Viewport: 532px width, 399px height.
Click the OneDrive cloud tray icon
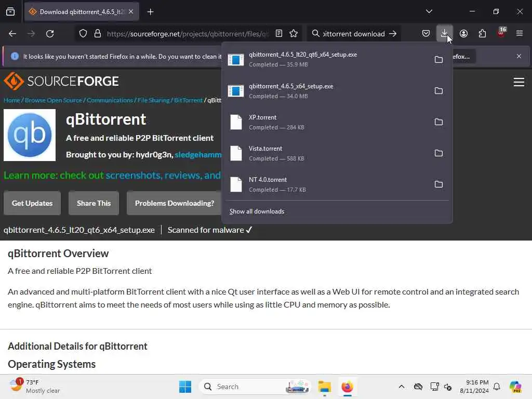pyautogui.click(x=418, y=387)
